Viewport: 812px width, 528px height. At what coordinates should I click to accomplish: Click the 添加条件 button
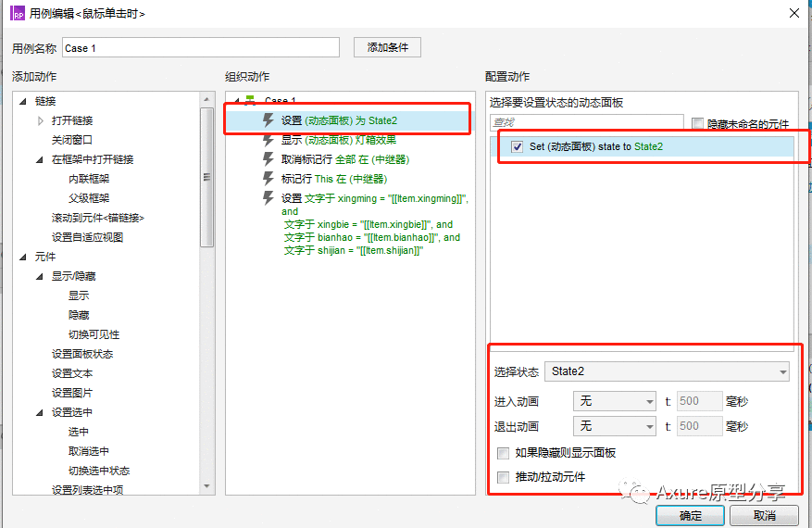[387, 47]
